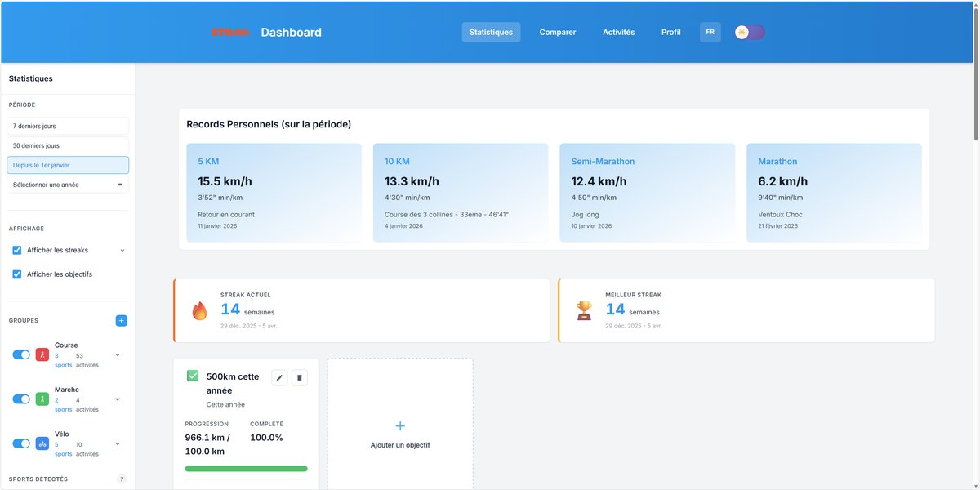Click the trophy icon on Meilleur Streak
The image size is (980, 490).
(x=584, y=310)
